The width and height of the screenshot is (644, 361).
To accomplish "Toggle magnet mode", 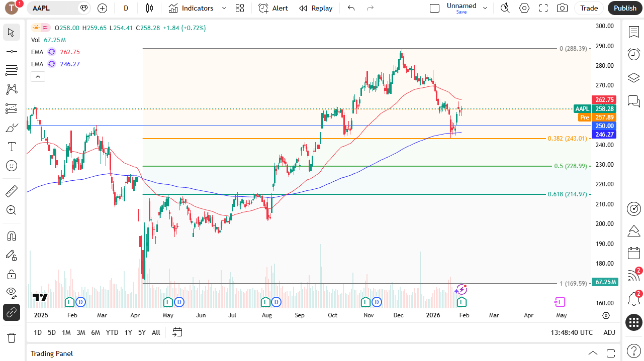I will tap(11, 236).
